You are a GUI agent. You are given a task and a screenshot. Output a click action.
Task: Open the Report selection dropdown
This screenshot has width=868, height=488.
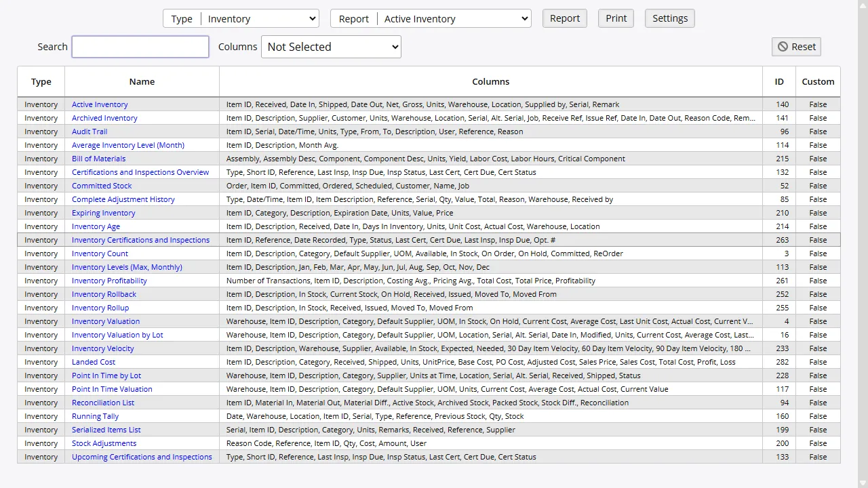click(x=454, y=18)
